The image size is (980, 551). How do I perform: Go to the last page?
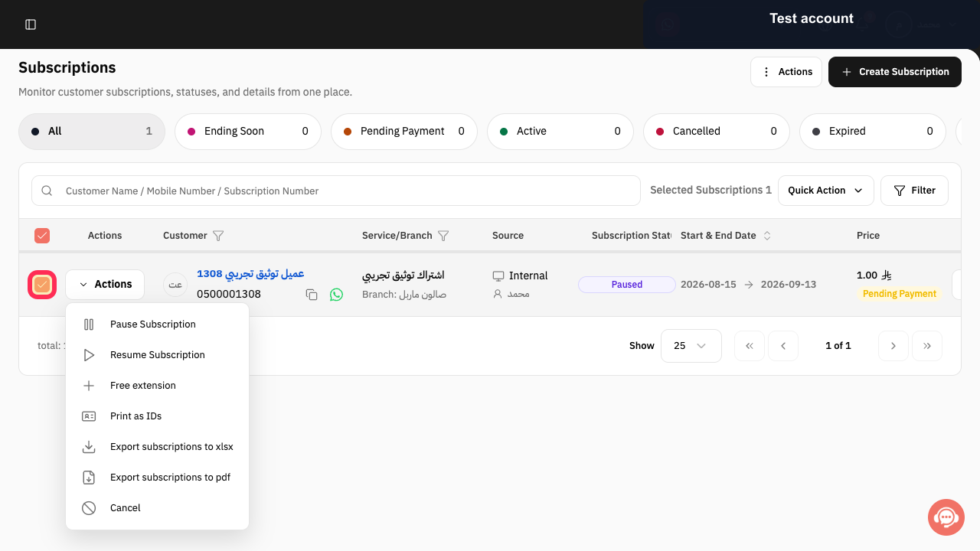(927, 346)
